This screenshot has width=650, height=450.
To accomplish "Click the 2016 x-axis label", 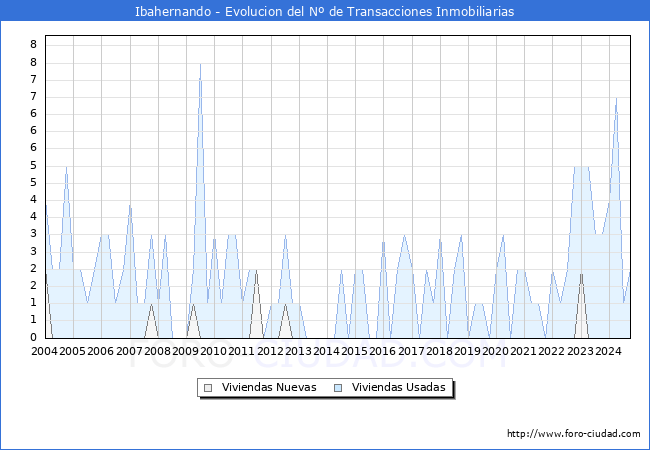I will coord(383,351).
